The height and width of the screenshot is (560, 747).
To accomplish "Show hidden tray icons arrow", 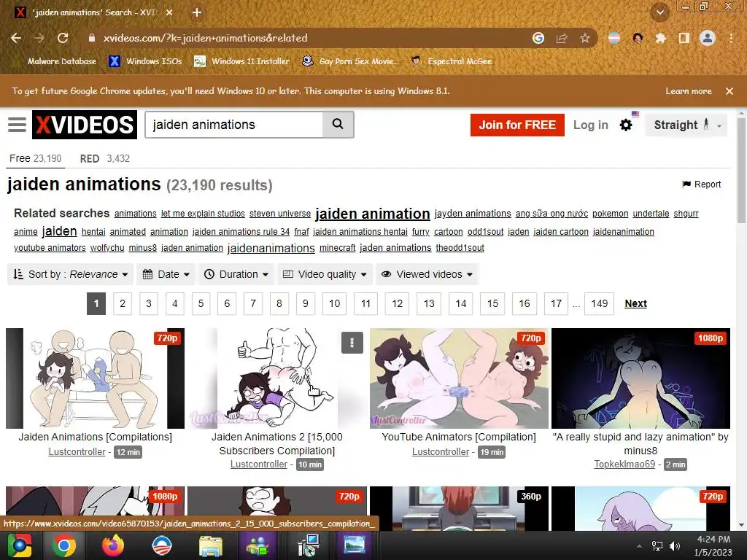I will pos(639,546).
